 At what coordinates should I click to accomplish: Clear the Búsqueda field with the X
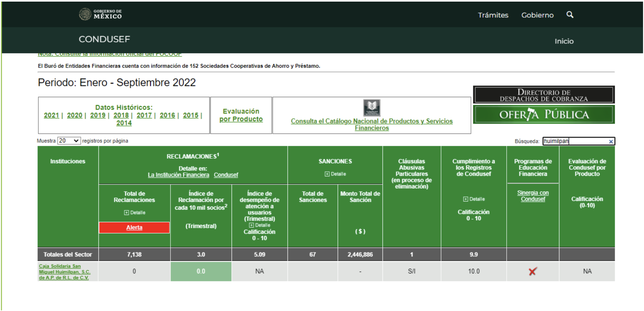611,141
